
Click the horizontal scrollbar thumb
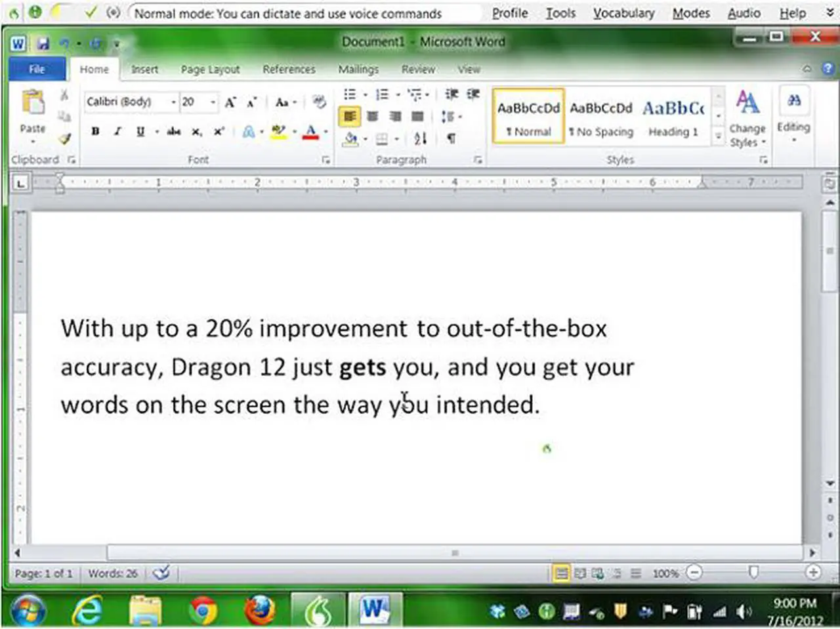pos(455,553)
